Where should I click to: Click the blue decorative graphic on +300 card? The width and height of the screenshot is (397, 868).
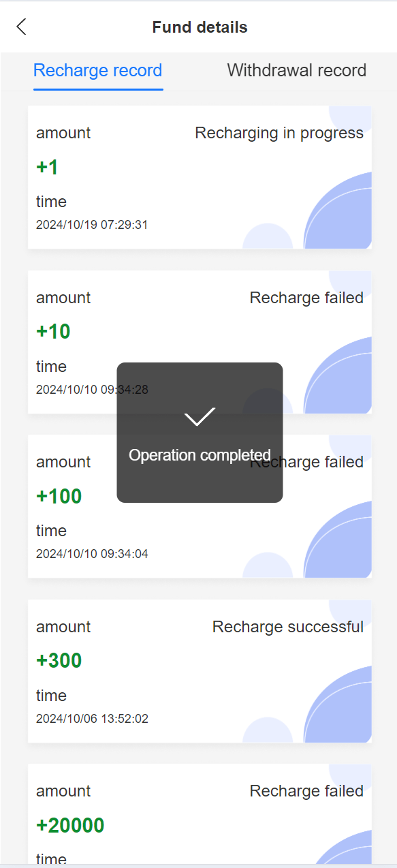pyautogui.click(x=338, y=704)
